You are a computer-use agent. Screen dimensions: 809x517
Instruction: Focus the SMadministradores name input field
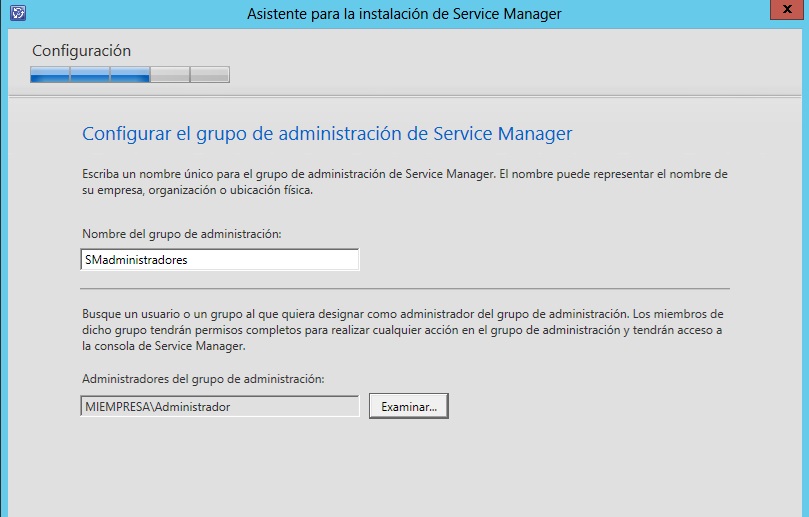pos(218,259)
